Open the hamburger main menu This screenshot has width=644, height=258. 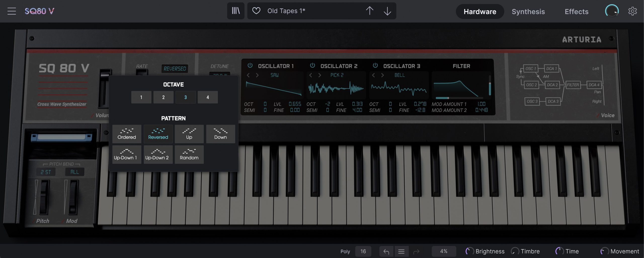click(x=12, y=11)
